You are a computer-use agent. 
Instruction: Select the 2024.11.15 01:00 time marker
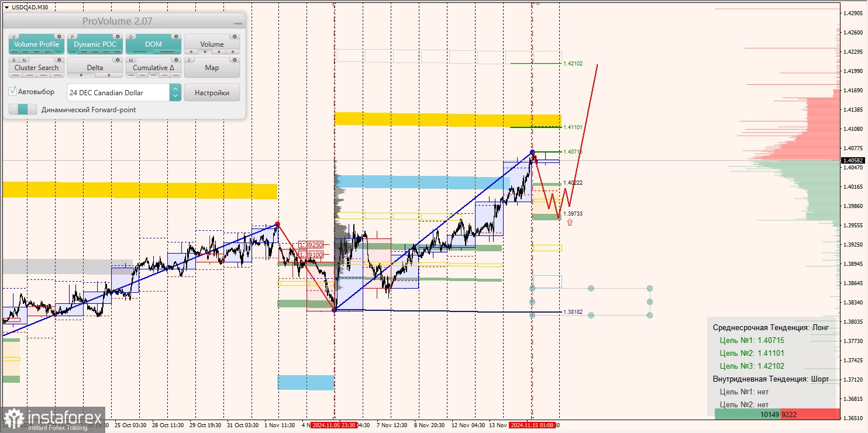[532, 425]
